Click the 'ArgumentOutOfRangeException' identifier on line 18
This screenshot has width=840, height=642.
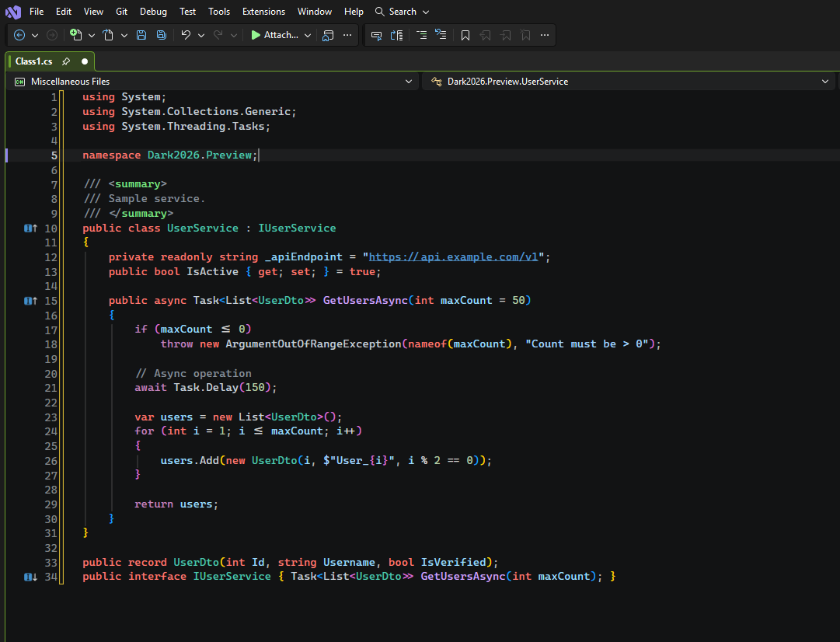coord(313,344)
